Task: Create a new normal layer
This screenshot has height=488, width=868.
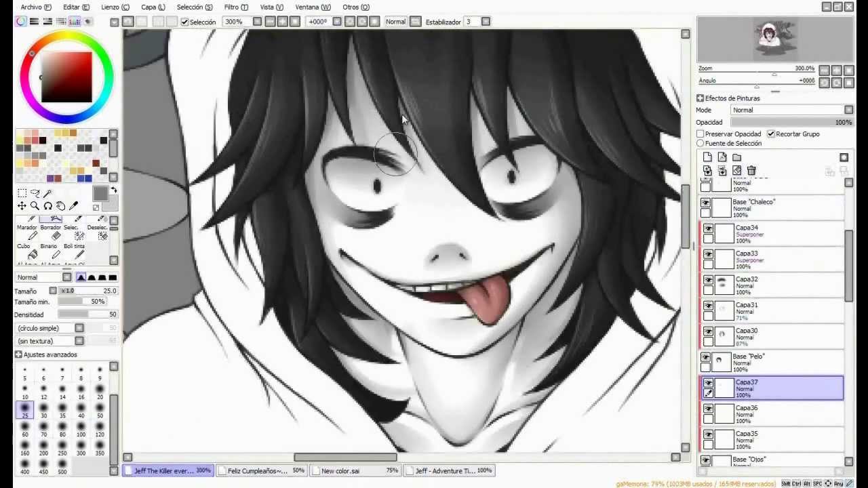Action: 707,157
